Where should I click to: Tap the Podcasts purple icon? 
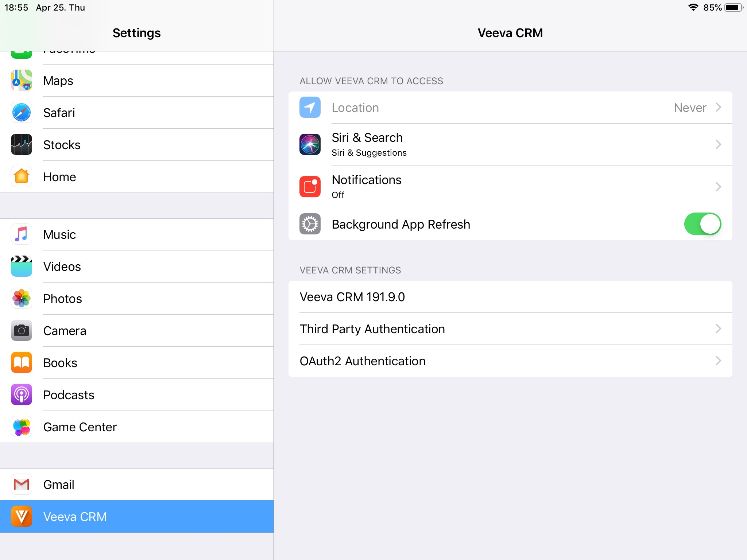point(22,394)
